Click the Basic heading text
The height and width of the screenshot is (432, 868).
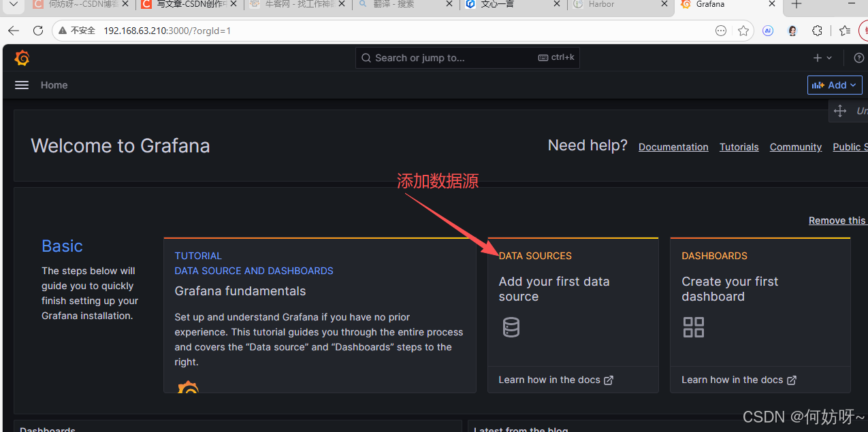point(62,246)
